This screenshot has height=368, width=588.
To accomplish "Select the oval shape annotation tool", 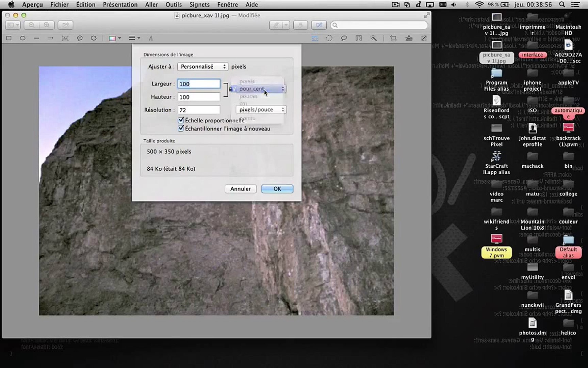I will (22, 38).
